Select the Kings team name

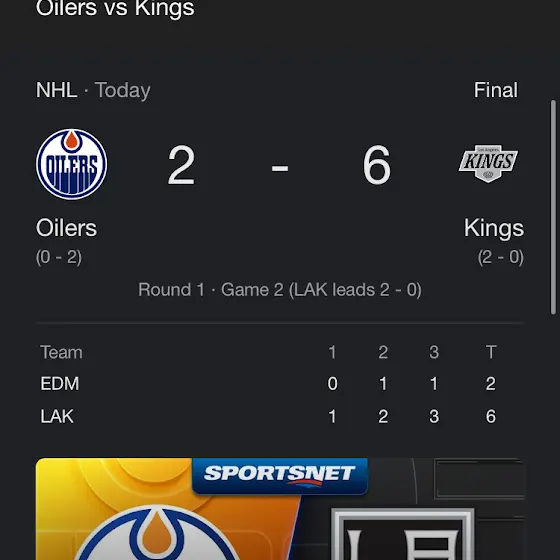(x=494, y=228)
